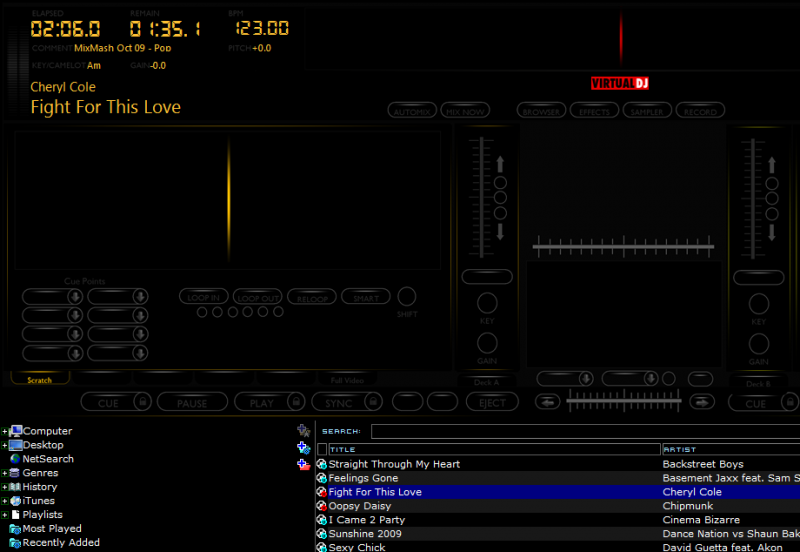The width and height of the screenshot is (800, 552).
Task: Open the Most Played filter folder icon
Action: click(x=15, y=529)
